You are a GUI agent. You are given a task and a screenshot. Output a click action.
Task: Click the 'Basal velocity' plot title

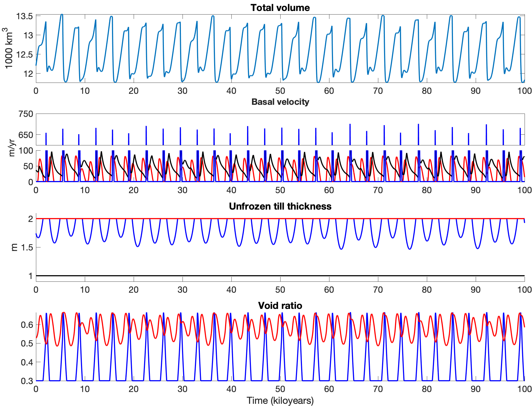[x=280, y=102]
